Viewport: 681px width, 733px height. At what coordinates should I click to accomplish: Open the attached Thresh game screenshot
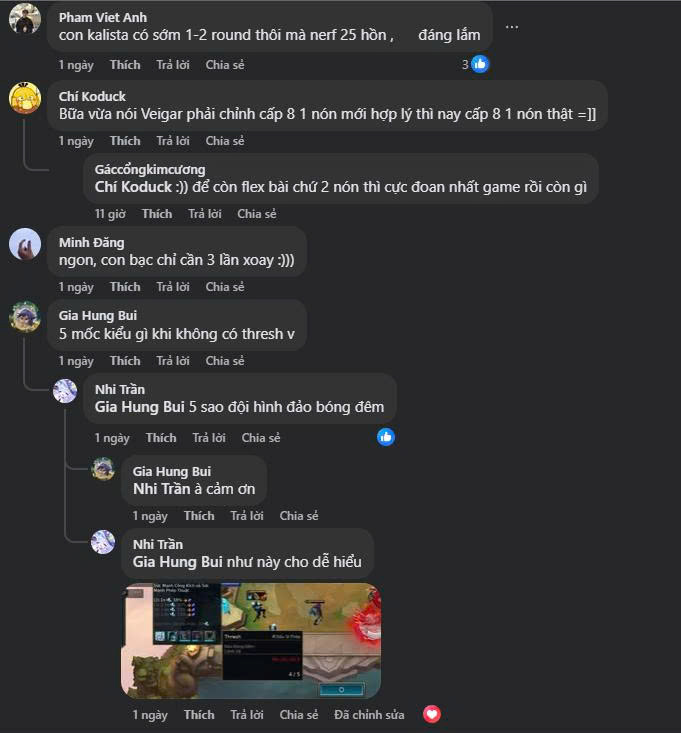pos(251,640)
